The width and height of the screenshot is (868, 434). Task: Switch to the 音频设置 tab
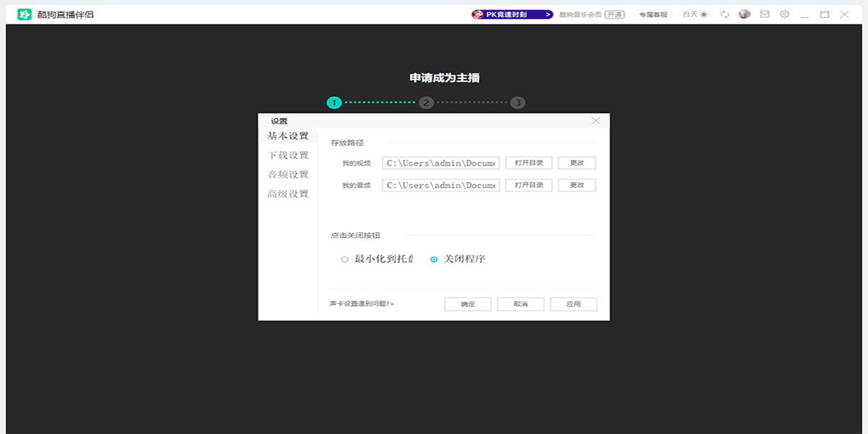click(288, 175)
